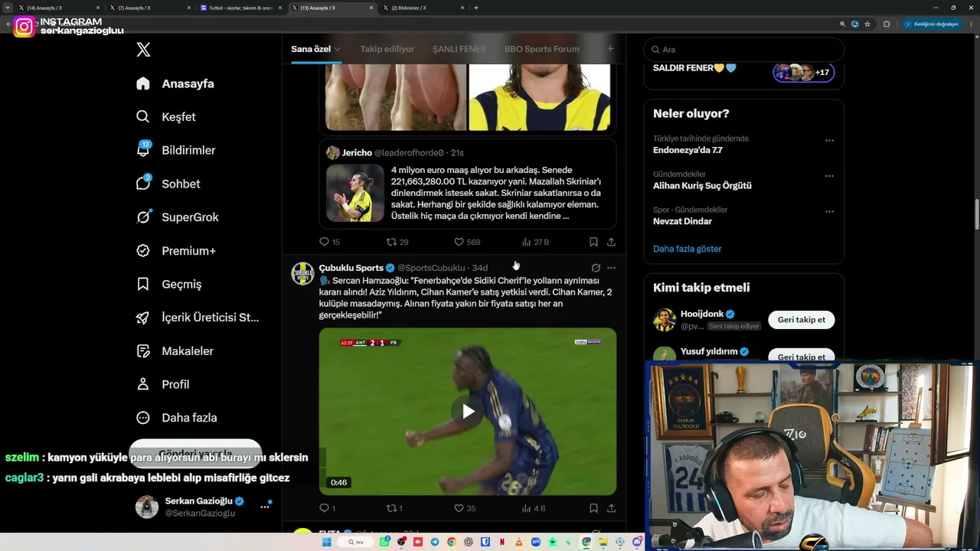This screenshot has height=551, width=980.
Task: Click the browser page scrollbar
Action: point(976,214)
